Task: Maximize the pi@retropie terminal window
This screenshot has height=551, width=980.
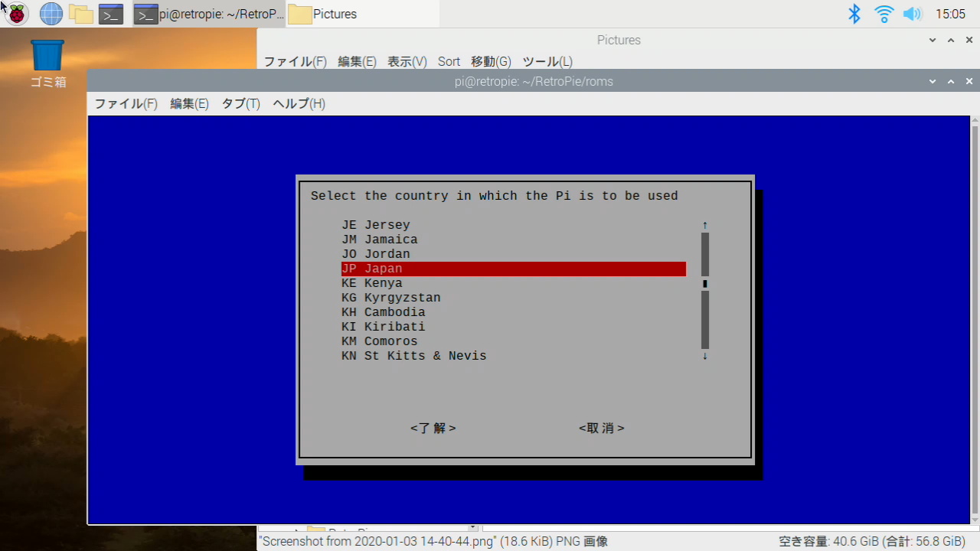Action: [951, 81]
